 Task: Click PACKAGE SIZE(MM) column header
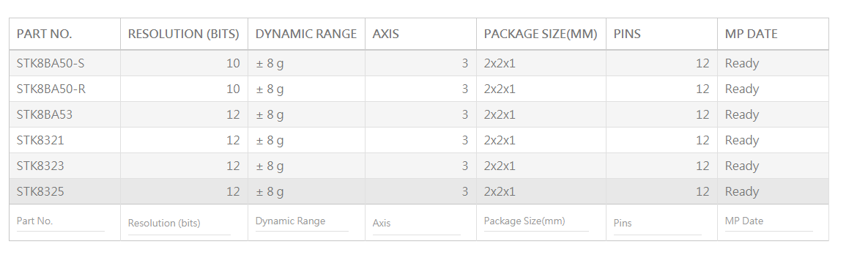point(541,34)
